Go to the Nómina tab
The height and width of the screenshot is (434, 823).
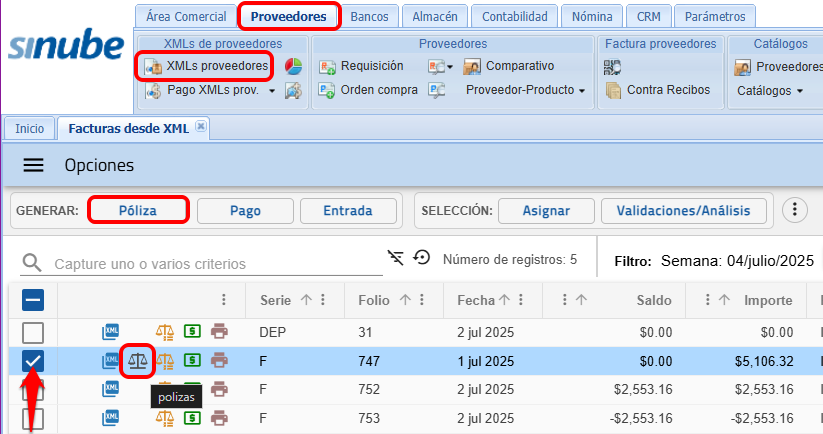592,17
